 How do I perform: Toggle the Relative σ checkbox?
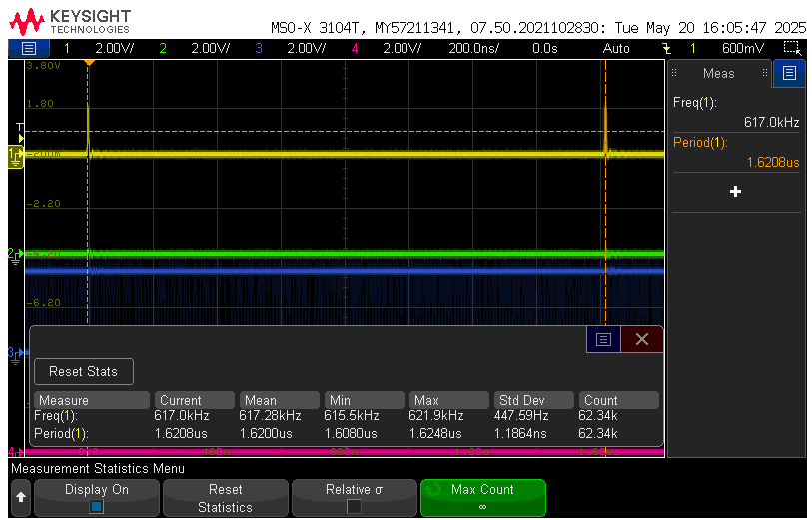tap(354, 507)
